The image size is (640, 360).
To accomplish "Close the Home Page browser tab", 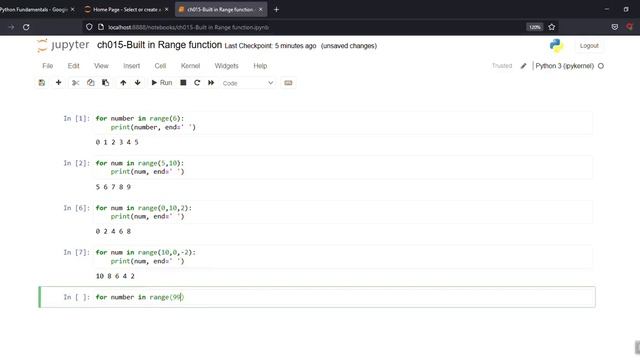I will click(167, 9).
